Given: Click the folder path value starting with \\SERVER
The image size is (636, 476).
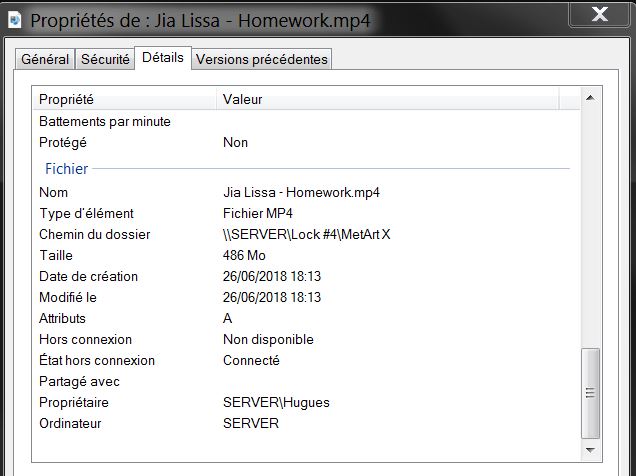Looking at the screenshot, I should (x=307, y=234).
